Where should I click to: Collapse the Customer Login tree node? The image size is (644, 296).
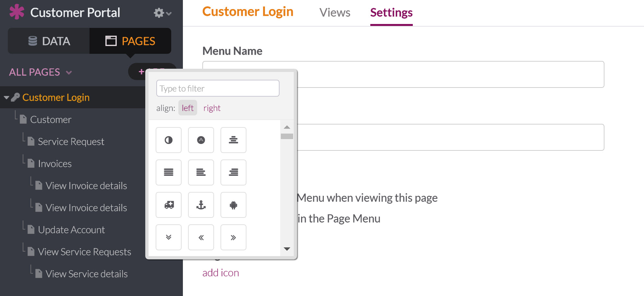6,97
